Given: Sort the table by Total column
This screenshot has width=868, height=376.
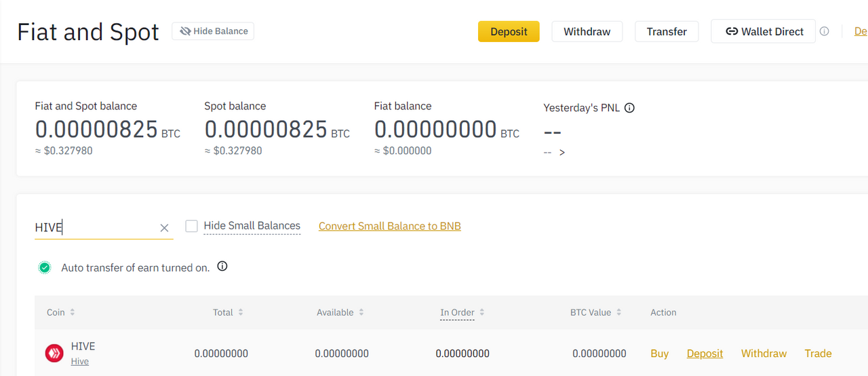Looking at the screenshot, I should (228, 312).
